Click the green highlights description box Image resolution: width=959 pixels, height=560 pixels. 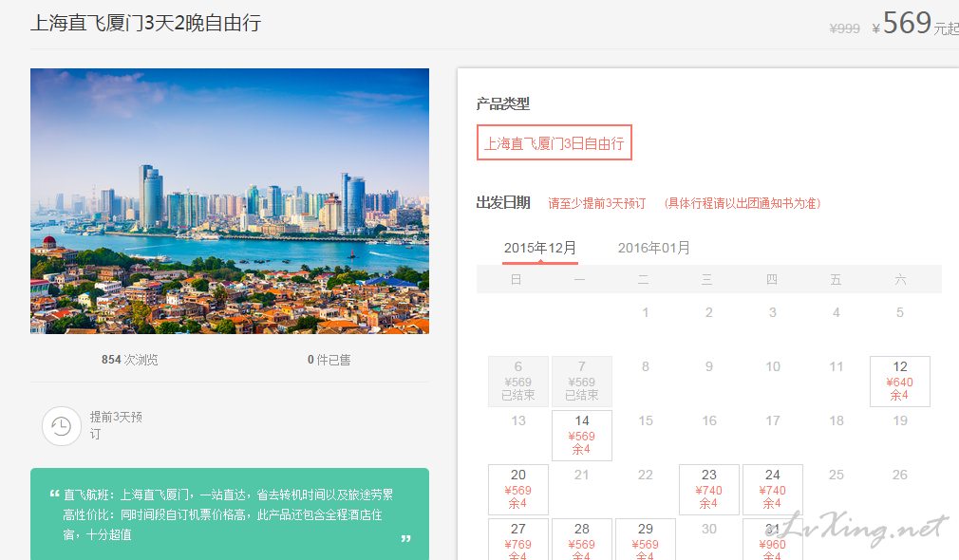pyautogui.click(x=229, y=513)
